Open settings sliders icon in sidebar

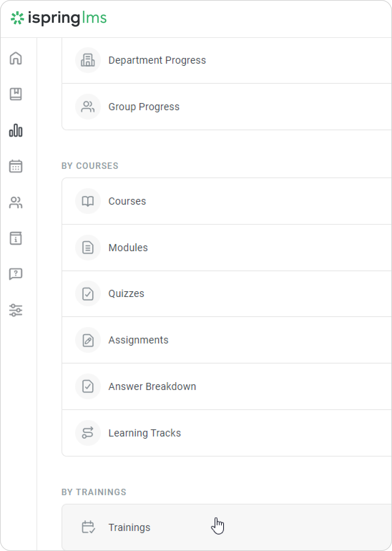click(16, 310)
